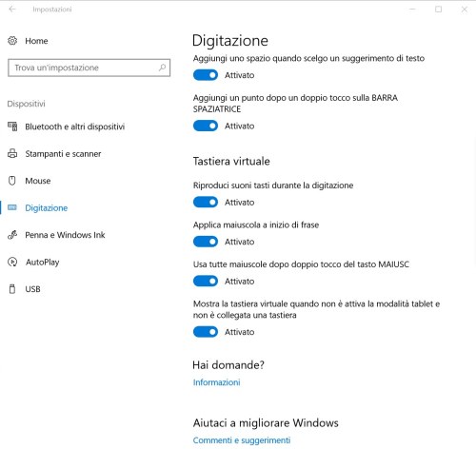476x449 pixels.
Task: Select Stampanti e scanner section
Action: (x=63, y=154)
